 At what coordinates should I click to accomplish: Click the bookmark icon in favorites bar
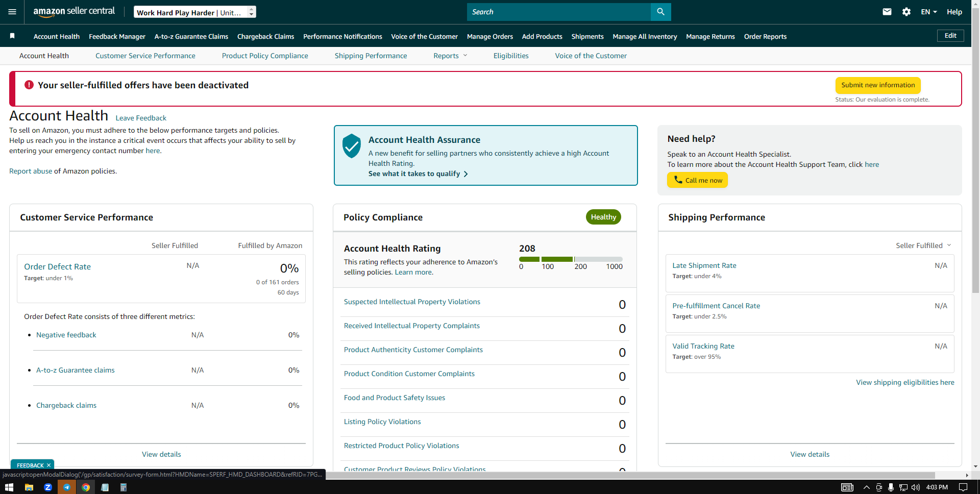point(12,36)
